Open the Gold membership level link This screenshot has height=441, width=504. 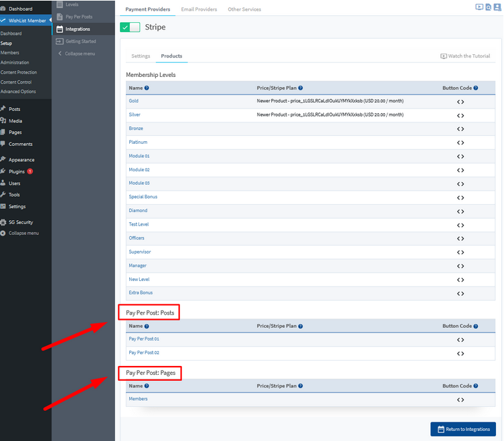[x=133, y=101]
